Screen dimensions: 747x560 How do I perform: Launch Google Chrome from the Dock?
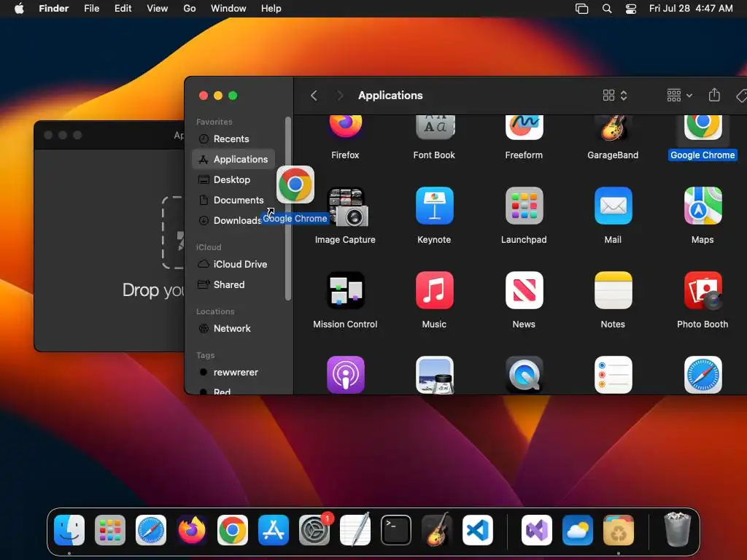coord(233,530)
